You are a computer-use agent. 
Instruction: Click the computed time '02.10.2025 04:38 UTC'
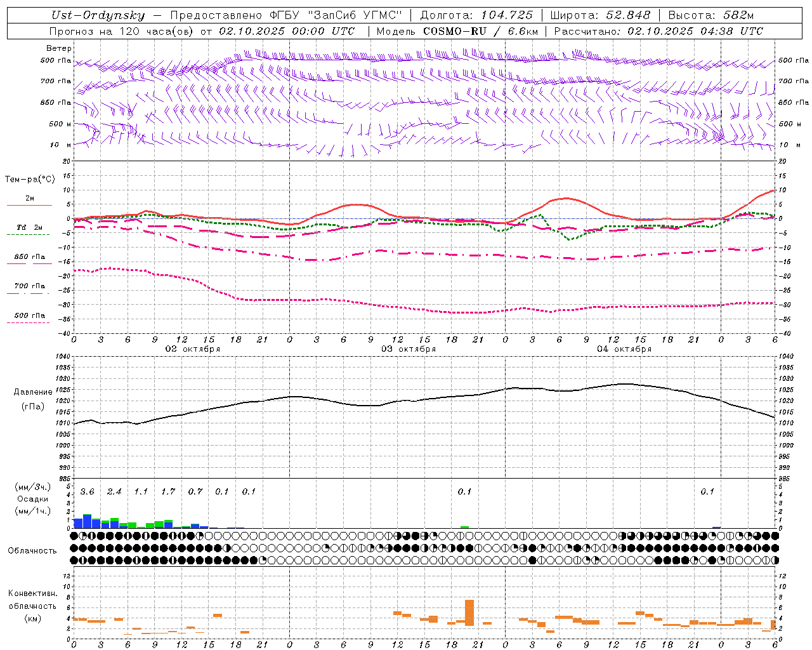click(x=695, y=31)
